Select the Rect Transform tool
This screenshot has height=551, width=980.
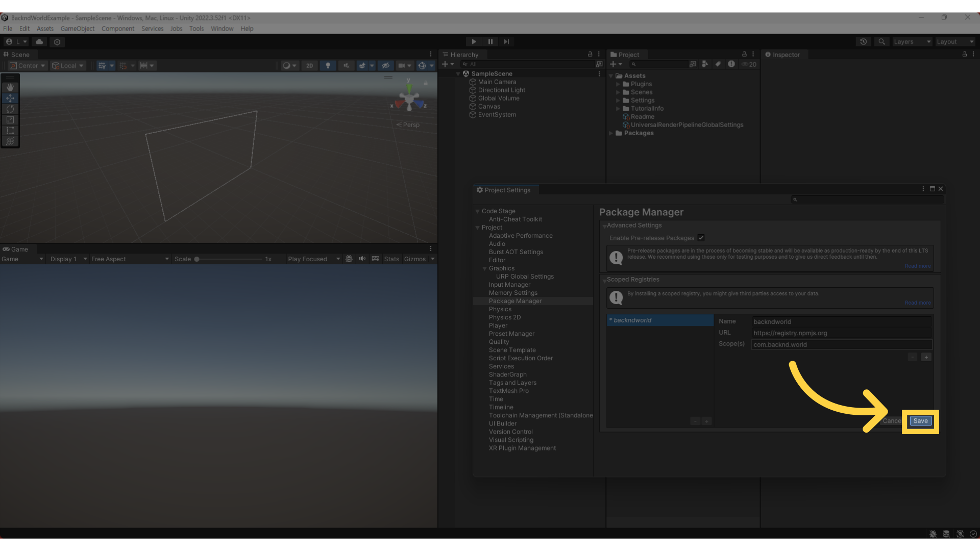point(10,131)
